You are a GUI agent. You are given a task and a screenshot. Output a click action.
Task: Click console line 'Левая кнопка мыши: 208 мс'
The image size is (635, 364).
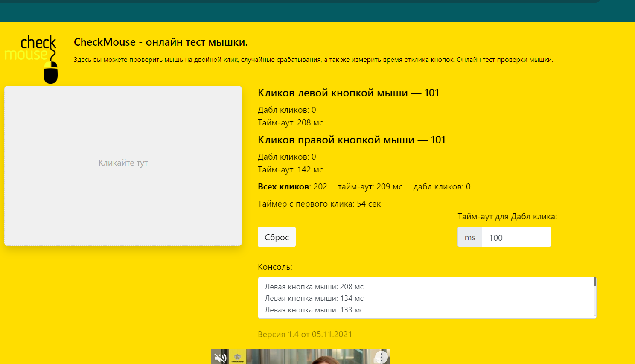coord(314,287)
